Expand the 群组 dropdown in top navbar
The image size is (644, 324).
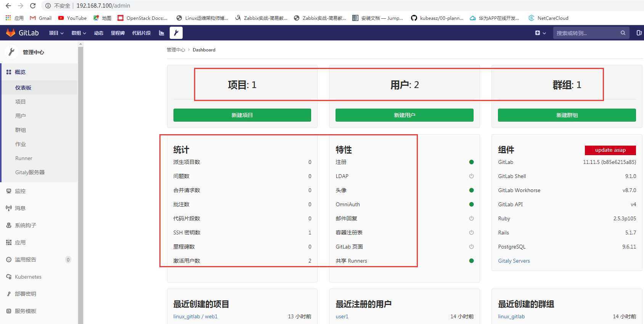click(x=79, y=33)
